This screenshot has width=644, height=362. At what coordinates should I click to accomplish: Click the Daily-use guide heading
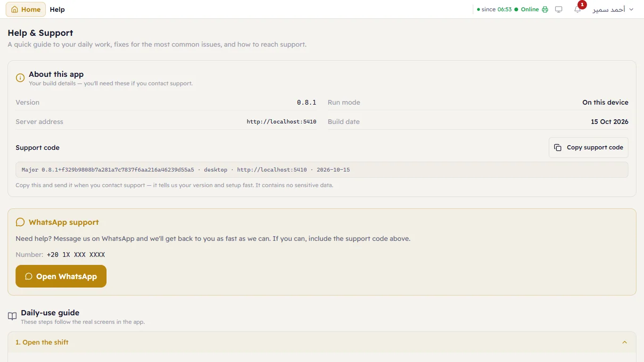click(50, 313)
